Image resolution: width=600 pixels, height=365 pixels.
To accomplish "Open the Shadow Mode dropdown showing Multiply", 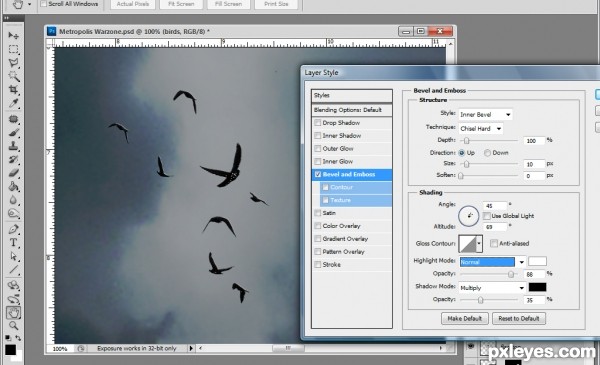I will coord(492,288).
